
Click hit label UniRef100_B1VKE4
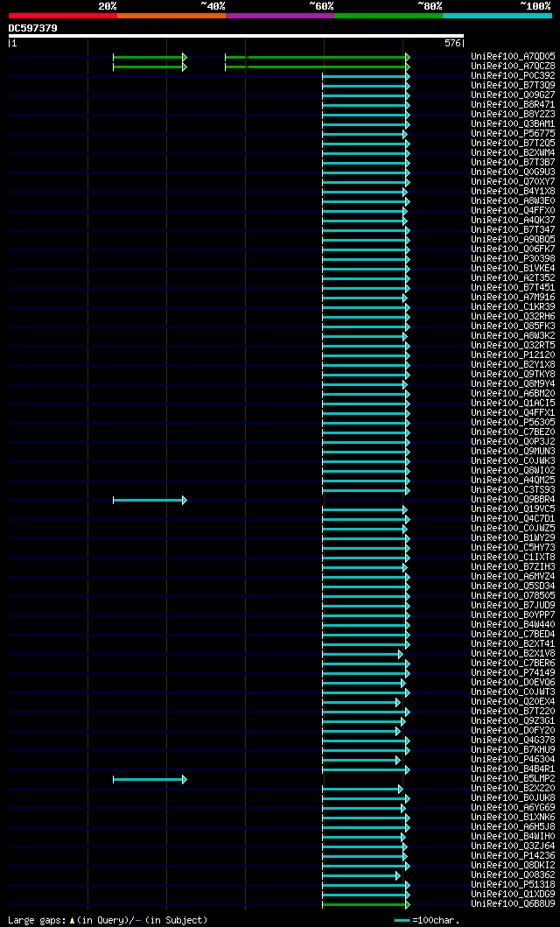(513, 268)
